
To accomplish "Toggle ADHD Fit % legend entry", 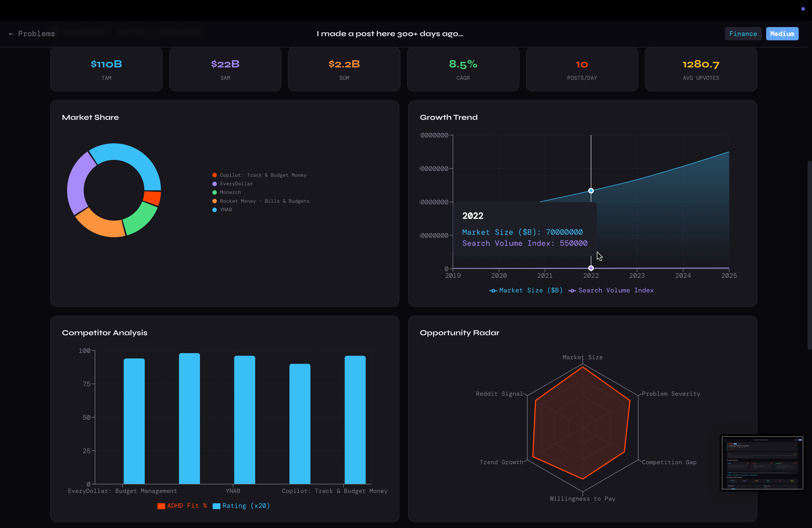I will pyautogui.click(x=182, y=505).
